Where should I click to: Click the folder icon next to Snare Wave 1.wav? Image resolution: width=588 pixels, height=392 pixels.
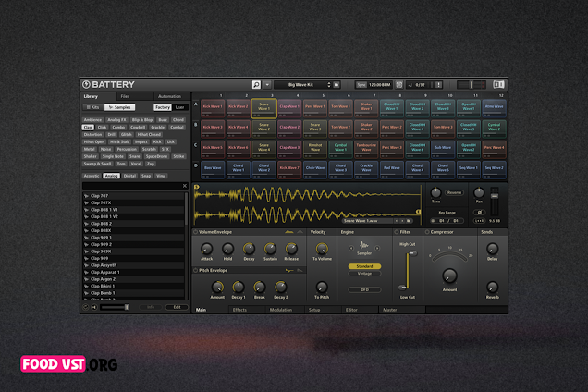410,221
